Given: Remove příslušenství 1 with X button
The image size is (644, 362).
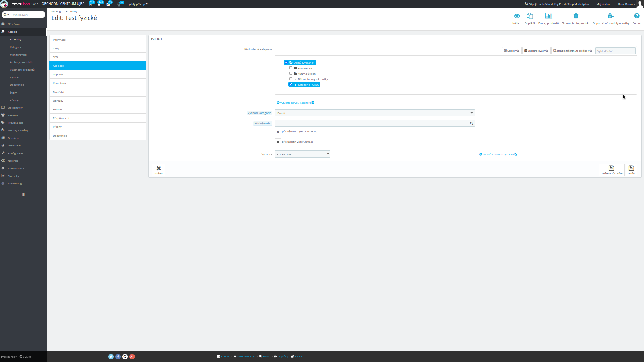Looking at the screenshot, I should 278,132.
